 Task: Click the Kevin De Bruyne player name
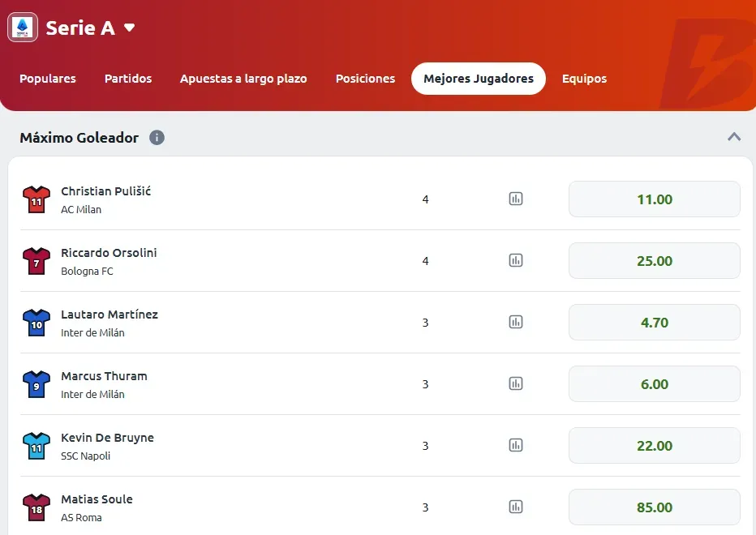pos(107,438)
